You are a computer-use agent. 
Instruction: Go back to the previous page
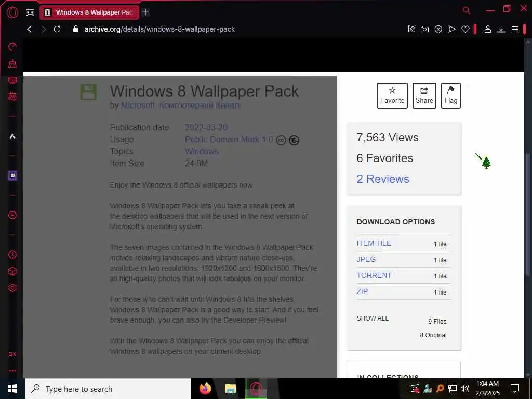(30, 29)
